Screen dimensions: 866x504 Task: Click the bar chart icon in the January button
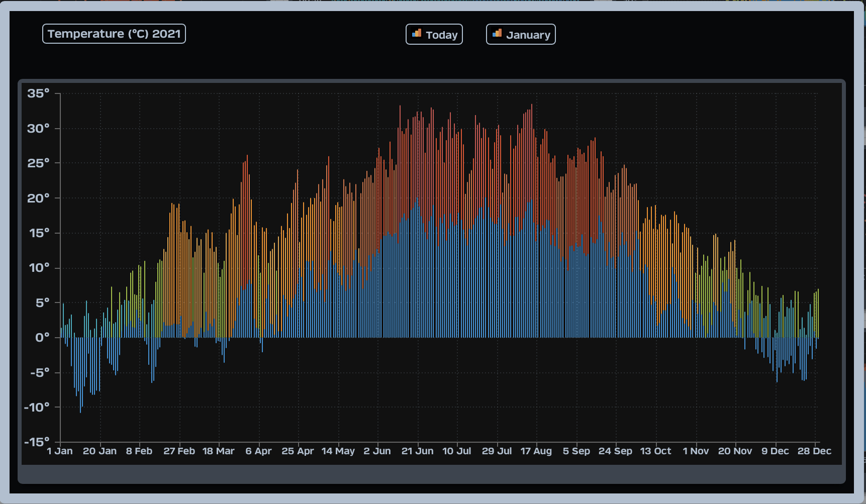497,33
